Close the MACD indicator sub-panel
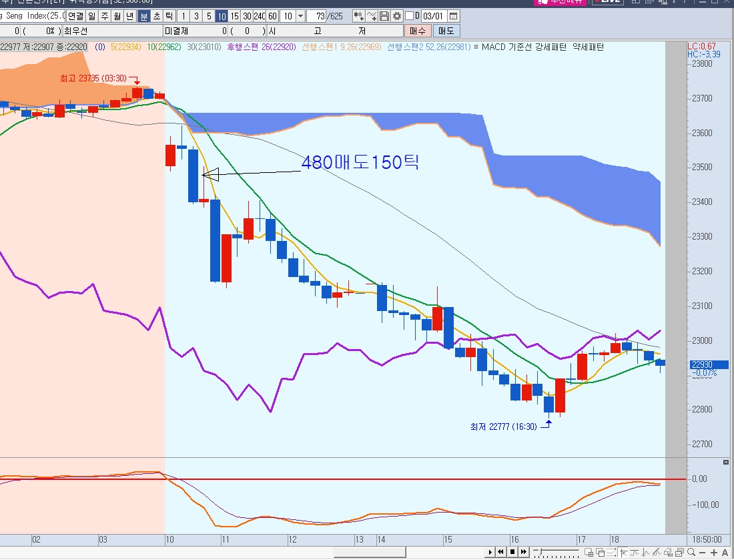Viewport: 734px width, 560px height. 726,462
